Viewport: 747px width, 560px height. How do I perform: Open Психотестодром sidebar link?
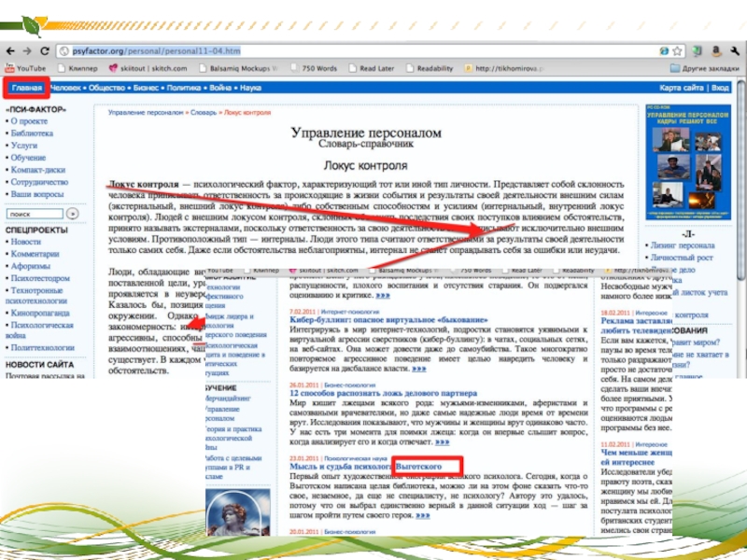point(40,278)
